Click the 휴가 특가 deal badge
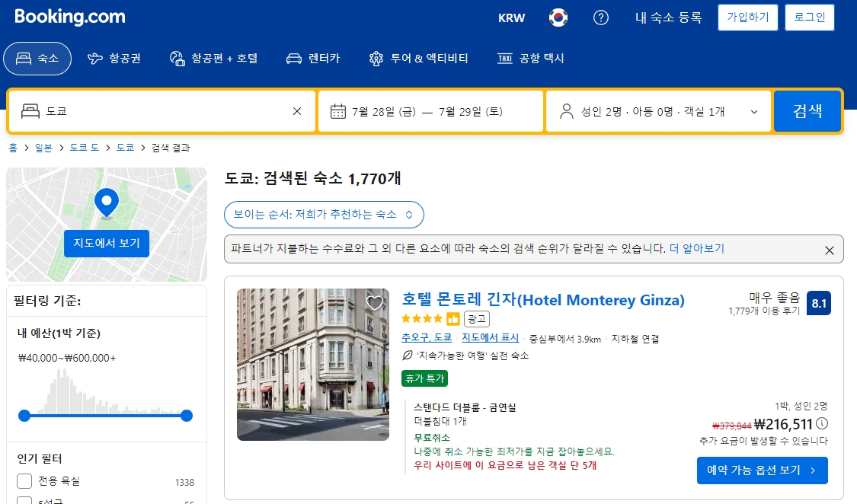This screenshot has height=504, width=857. [x=424, y=378]
